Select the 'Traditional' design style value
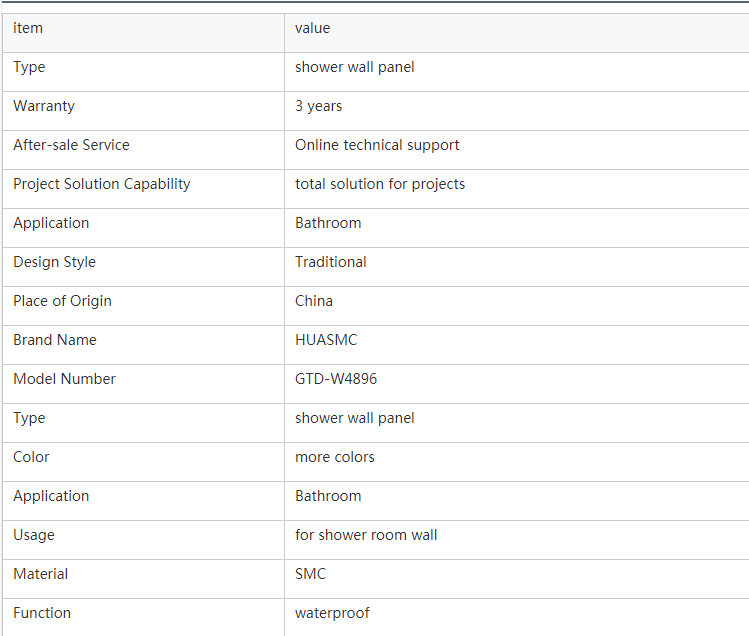 [331, 262]
